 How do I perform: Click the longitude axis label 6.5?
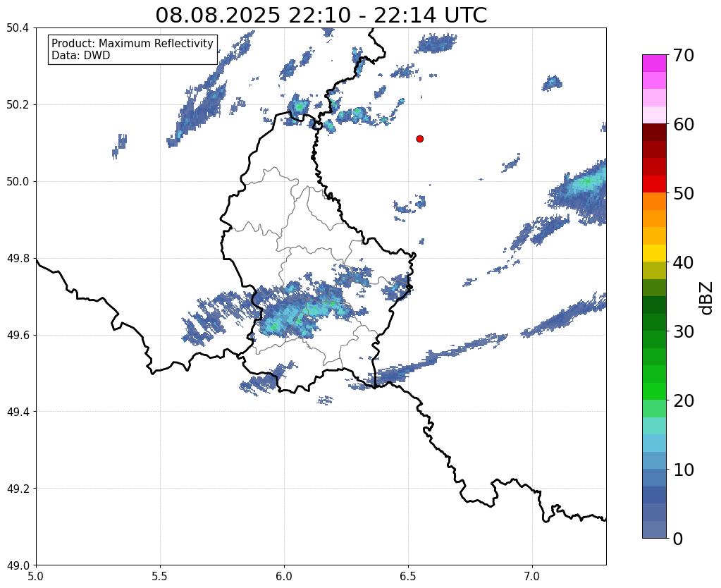click(x=408, y=577)
